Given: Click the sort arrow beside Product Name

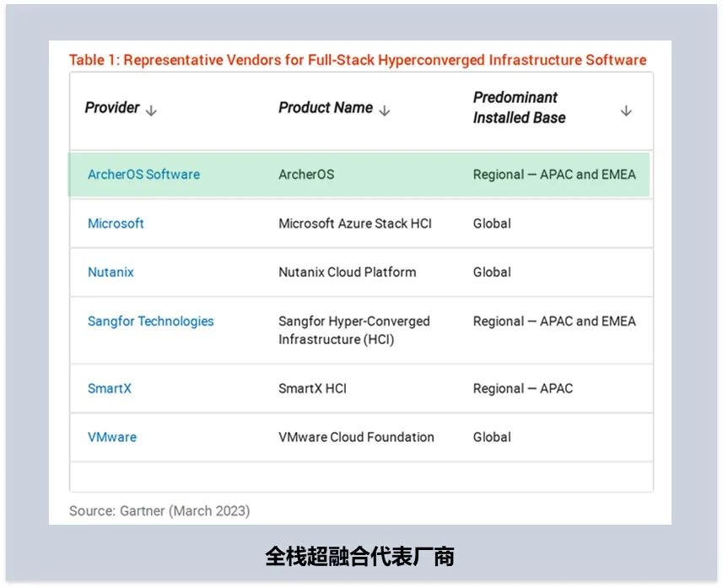Looking at the screenshot, I should tap(385, 111).
